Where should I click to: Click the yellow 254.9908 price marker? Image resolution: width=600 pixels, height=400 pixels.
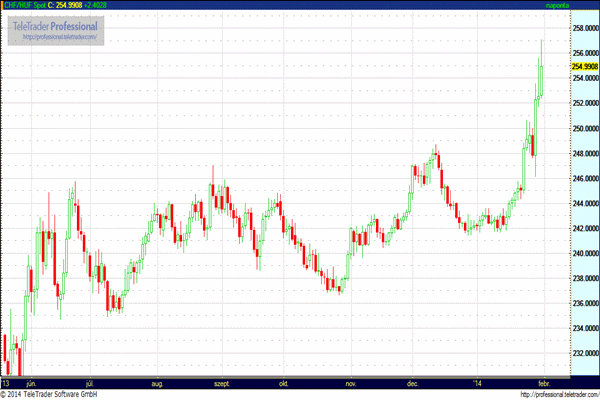coord(585,67)
